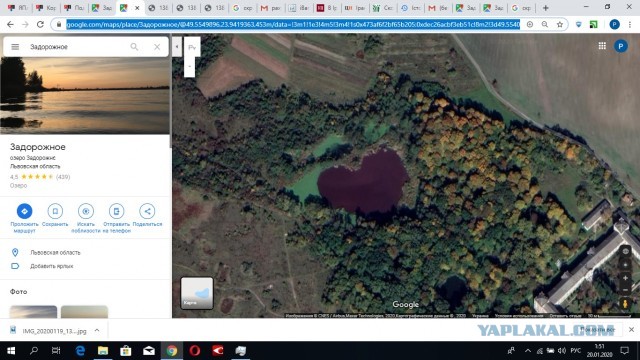
Task: Open Chrome profile avatar in toolbar
Action: 614,24
